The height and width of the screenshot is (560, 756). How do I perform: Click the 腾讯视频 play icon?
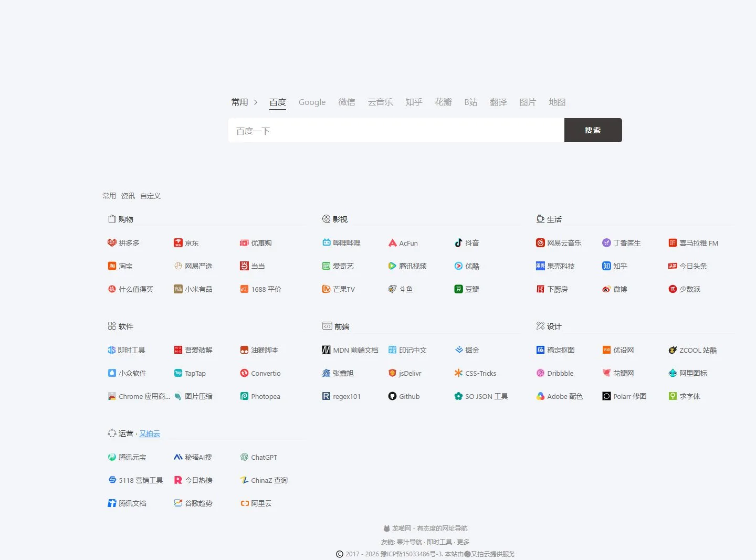(392, 266)
